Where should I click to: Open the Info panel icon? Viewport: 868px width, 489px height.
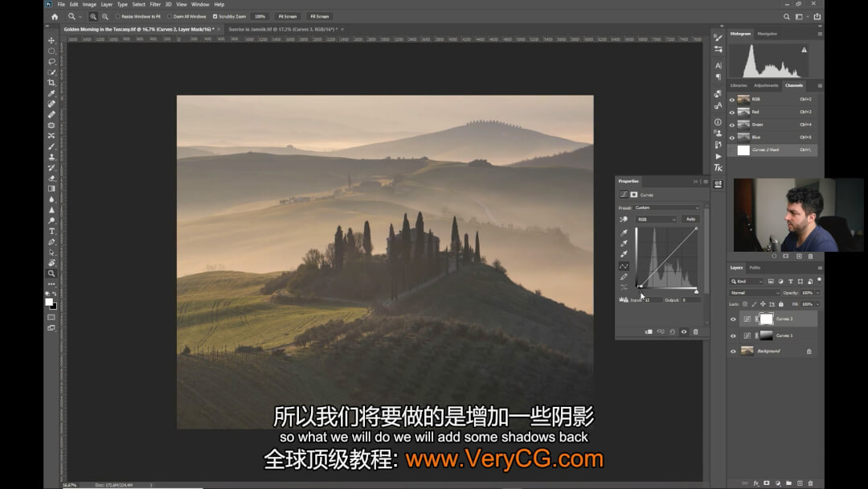pyautogui.click(x=718, y=121)
